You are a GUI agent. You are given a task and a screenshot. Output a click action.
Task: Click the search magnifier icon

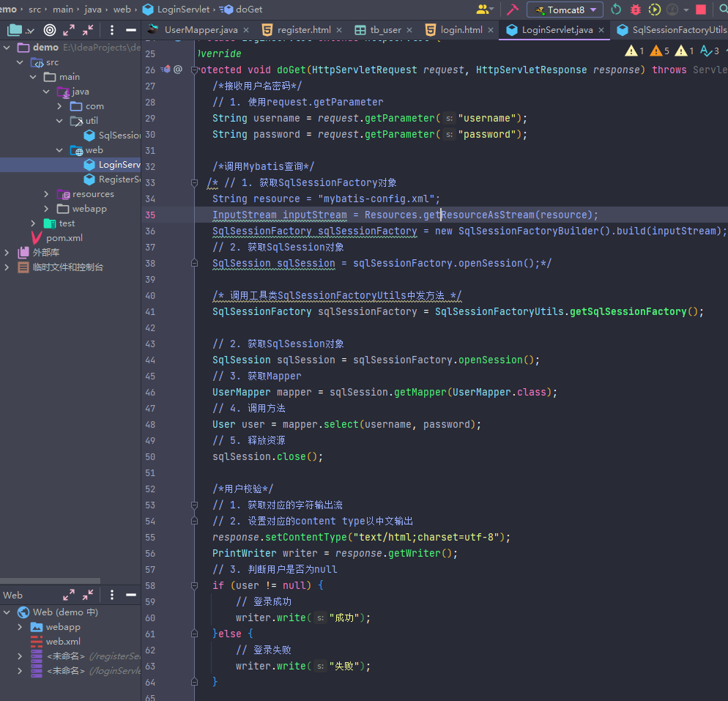[723, 10]
